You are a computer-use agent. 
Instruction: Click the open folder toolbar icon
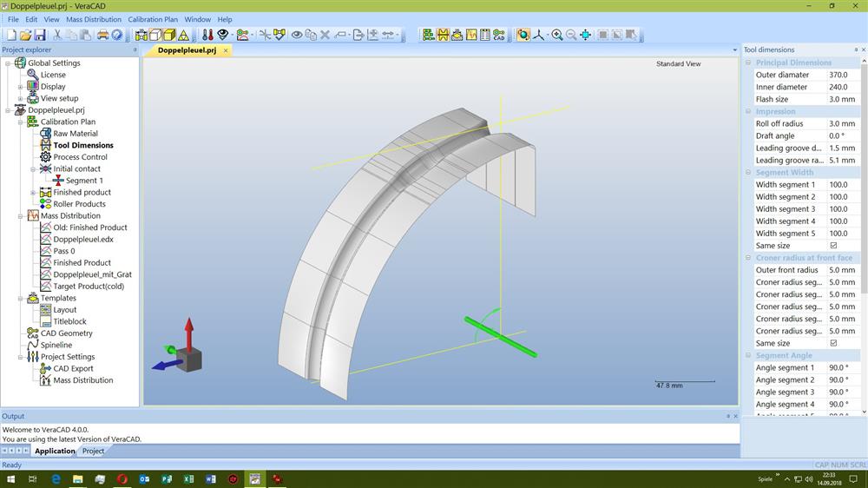[x=26, y=35]
